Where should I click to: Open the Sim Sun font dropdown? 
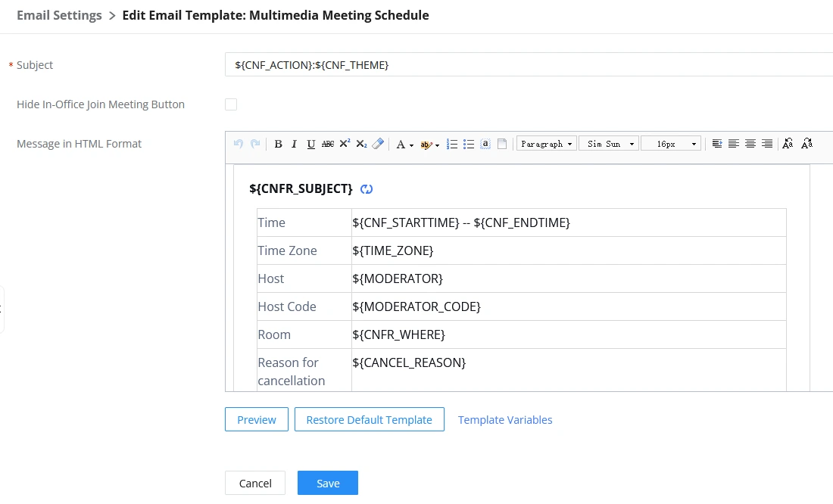(609, 144)
